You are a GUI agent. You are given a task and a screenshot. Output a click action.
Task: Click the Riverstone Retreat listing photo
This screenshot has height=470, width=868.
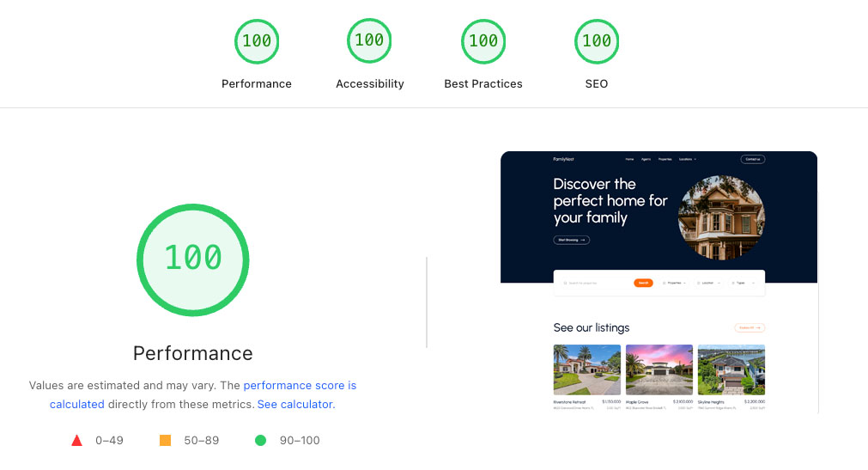click(586, 369)
